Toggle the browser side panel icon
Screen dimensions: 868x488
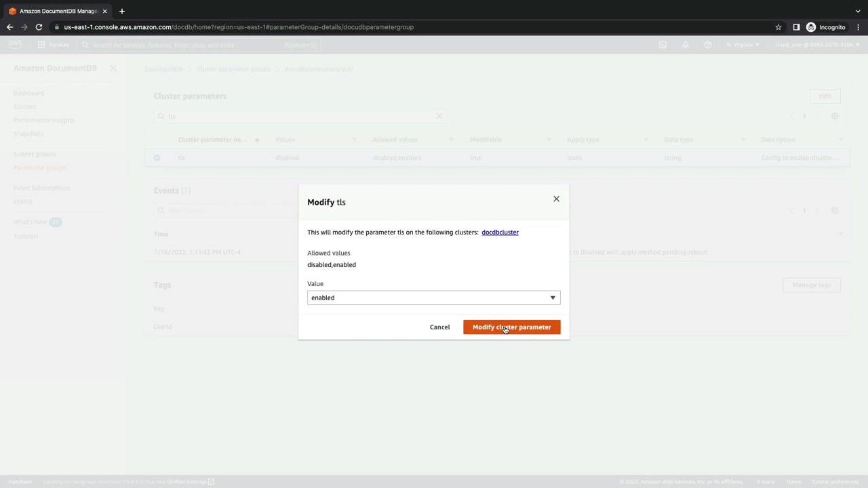click(796, 27)
